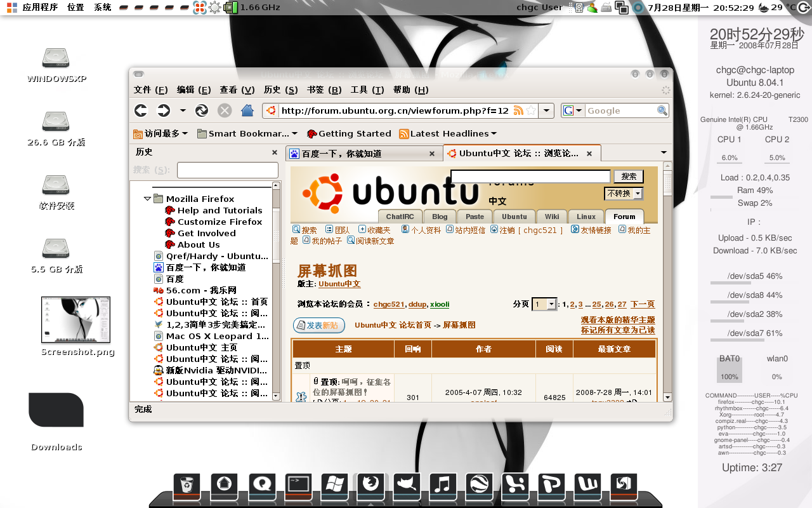This screenshot has height=508, width=812.
Task: Open the 文件 (F) menu
Action: point(151,90)
